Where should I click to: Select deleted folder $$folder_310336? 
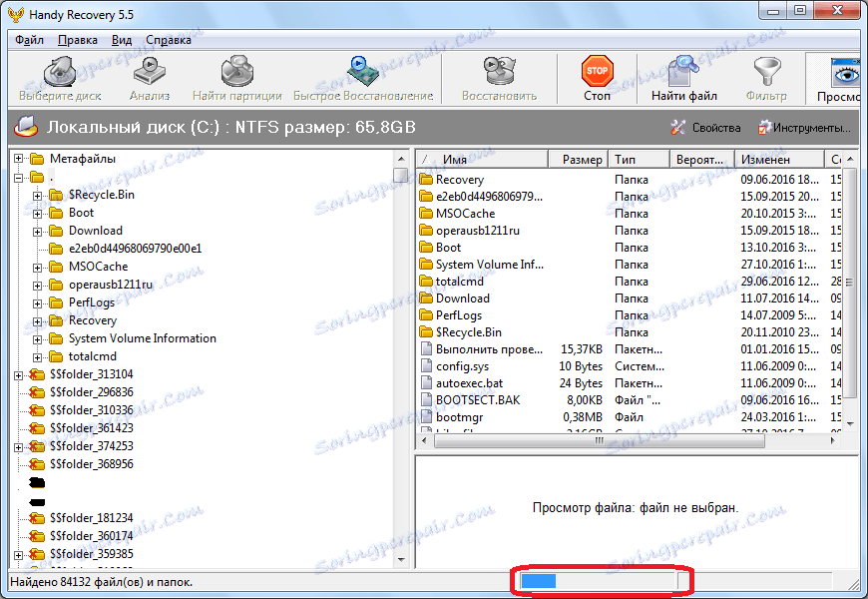[92, 410]
